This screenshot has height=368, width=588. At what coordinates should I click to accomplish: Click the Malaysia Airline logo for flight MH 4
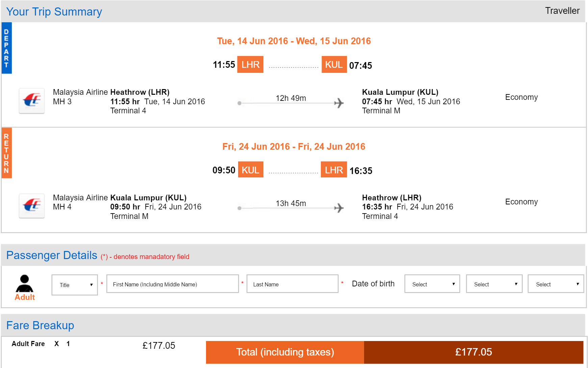click(32, 206)
